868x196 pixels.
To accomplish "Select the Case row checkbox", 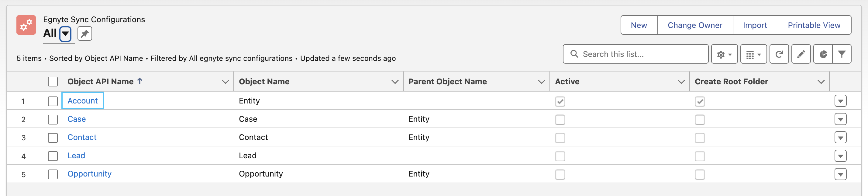I will (53, 119).
